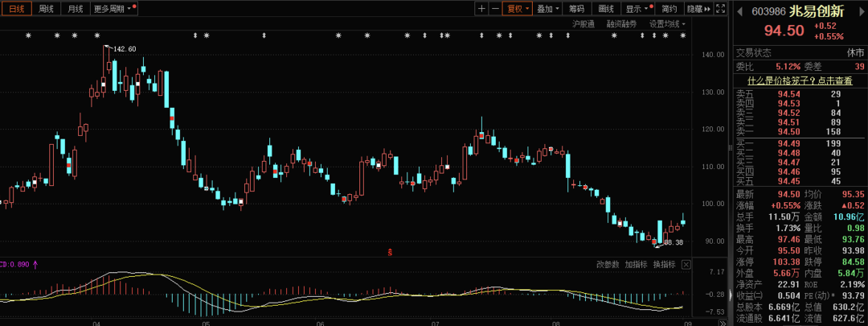868x326 pixels.
Task: Enter fullscreen chart view icon
Action: coord(721,9)
